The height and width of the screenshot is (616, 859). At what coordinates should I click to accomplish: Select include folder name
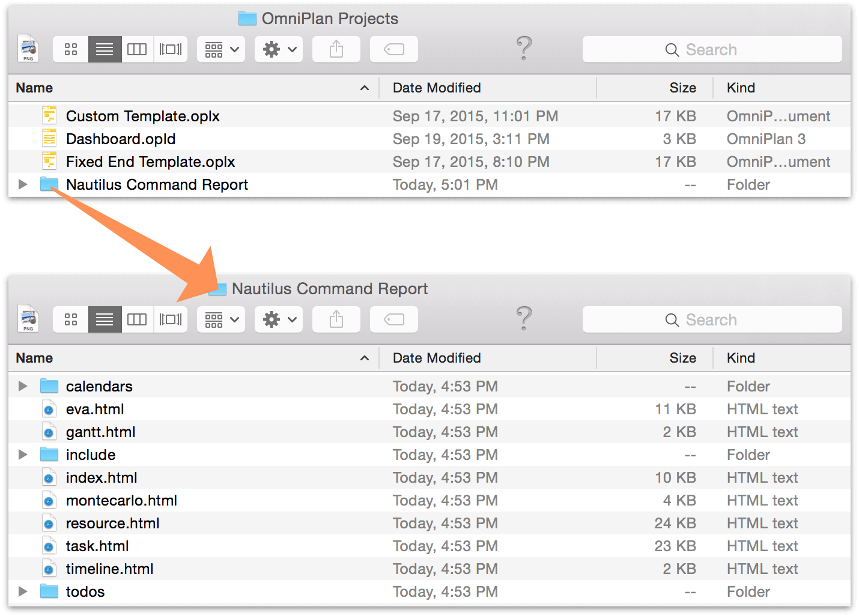91,454
